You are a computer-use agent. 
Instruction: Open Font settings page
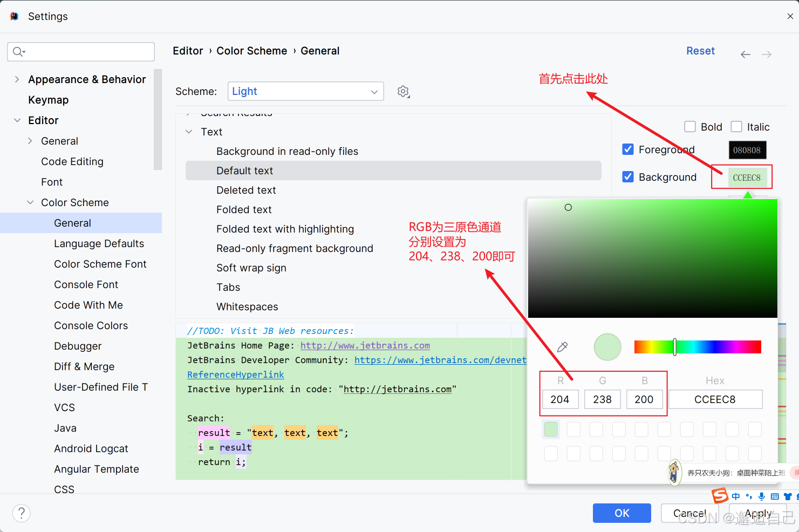(52, 182)
